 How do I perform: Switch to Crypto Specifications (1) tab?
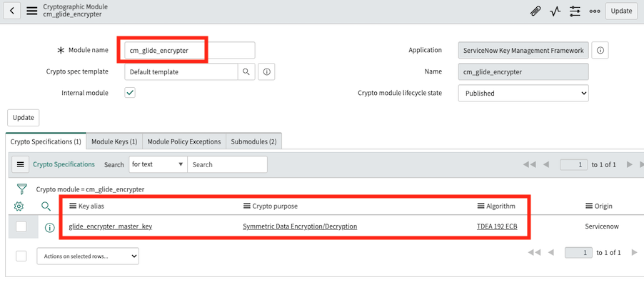point(46,141)
